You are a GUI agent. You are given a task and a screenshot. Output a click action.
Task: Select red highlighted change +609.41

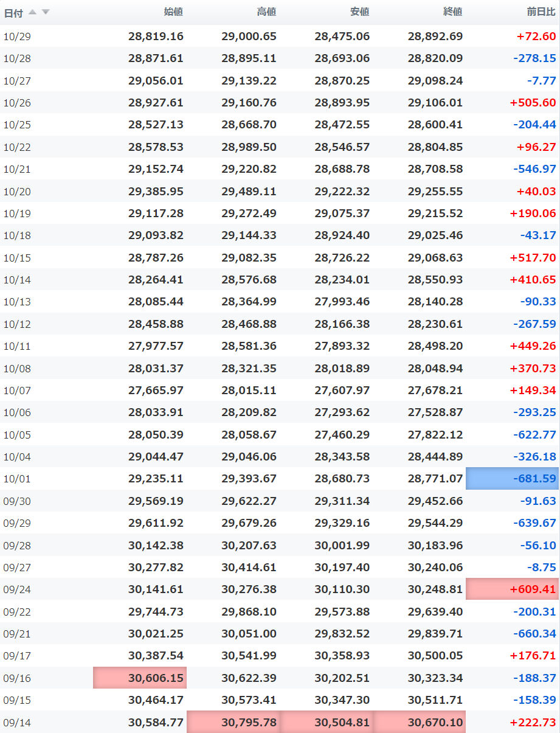click(x=512, y=589)
